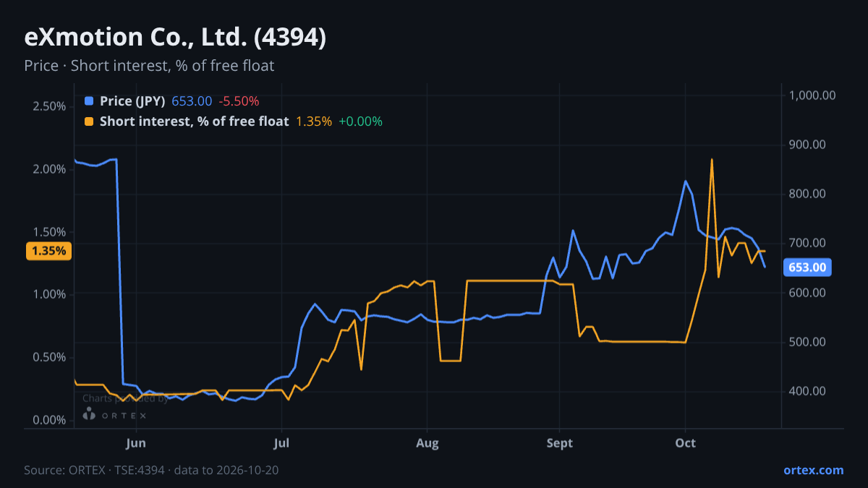Click the orange Short interest legend swatch
The image size is (868, 488).
click(89, 121)
